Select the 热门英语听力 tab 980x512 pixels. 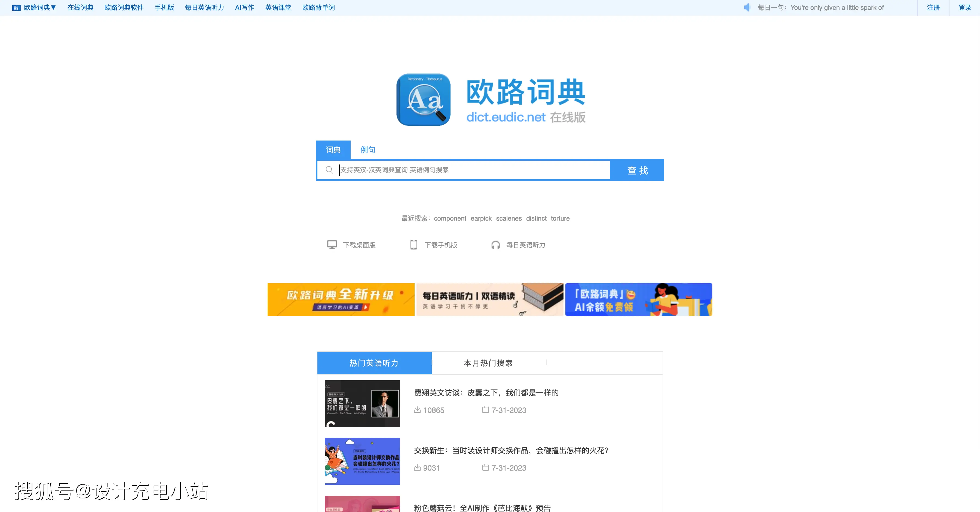coord(374,363)
